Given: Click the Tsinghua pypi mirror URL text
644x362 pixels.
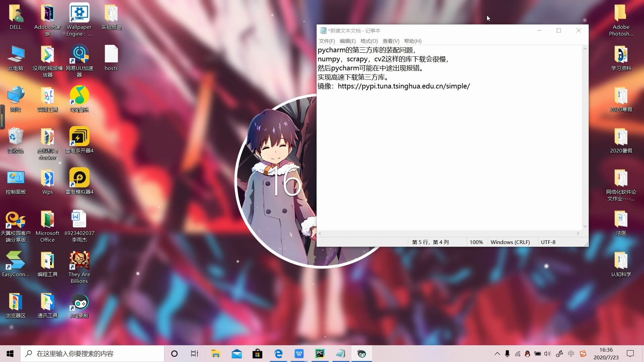Looking at the screenshot, I should pos(404,86).
